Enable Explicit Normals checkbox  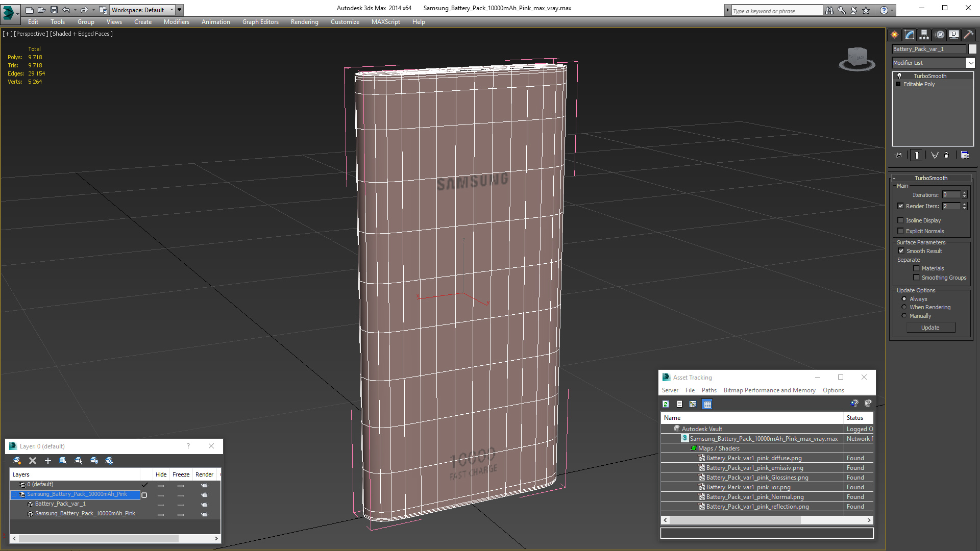[x=900, y=231]
